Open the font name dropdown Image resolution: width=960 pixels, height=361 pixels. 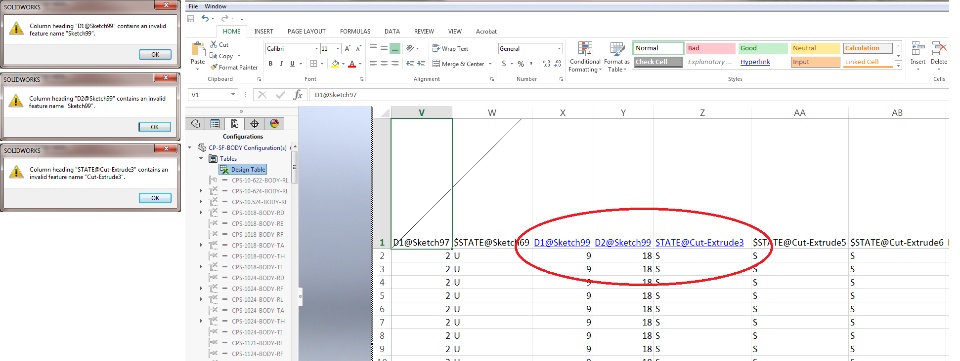coord(316,48)
